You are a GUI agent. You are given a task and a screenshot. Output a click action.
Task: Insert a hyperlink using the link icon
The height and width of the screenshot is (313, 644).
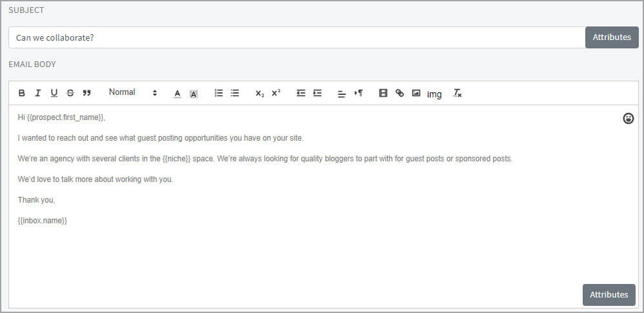399,93
